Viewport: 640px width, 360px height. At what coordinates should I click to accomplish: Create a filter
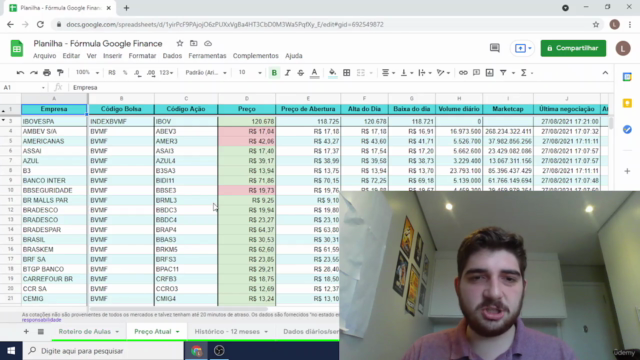pyautogui.click(x=503, y=73)
